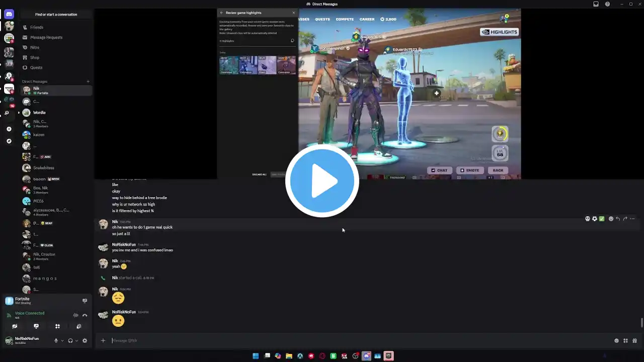The height and width of the screenshot is (362, 644).
Task: Disconnect from the voice call
Action: tap(85, 315)
